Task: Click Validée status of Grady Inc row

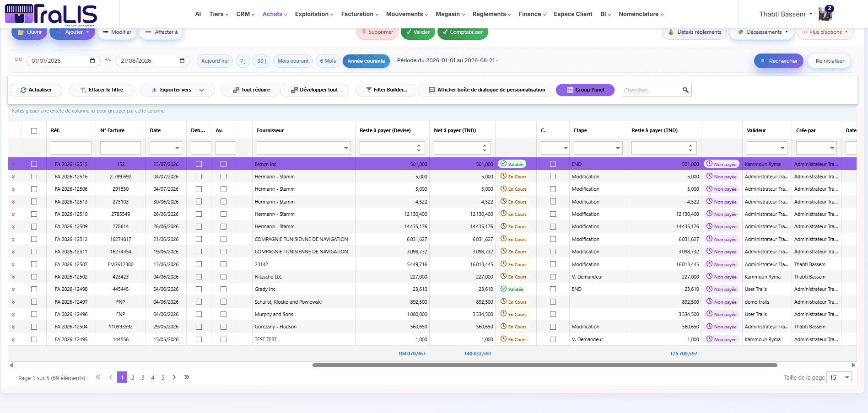Action: click(512, 289)
